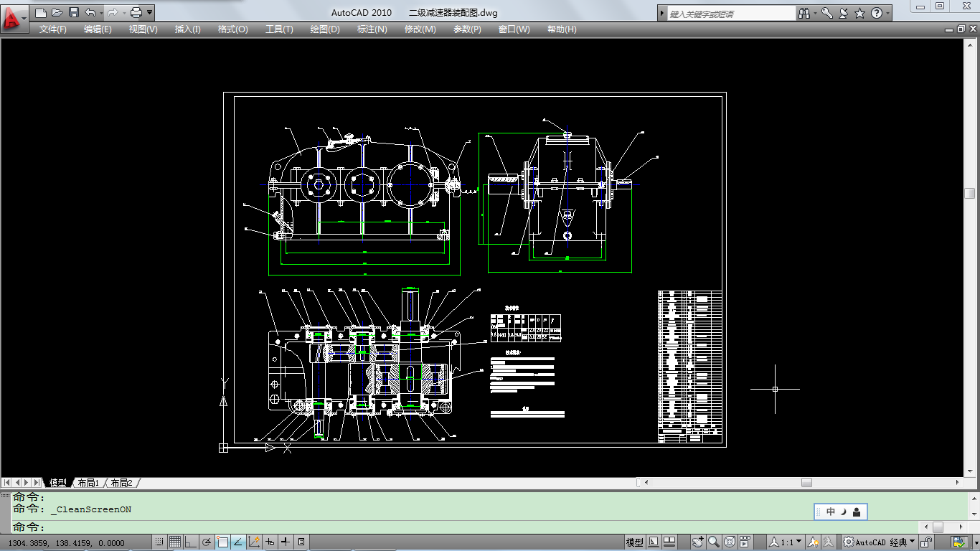Click the workspace switching gear icon
This screenshot has width=980, height=551.
849,542
